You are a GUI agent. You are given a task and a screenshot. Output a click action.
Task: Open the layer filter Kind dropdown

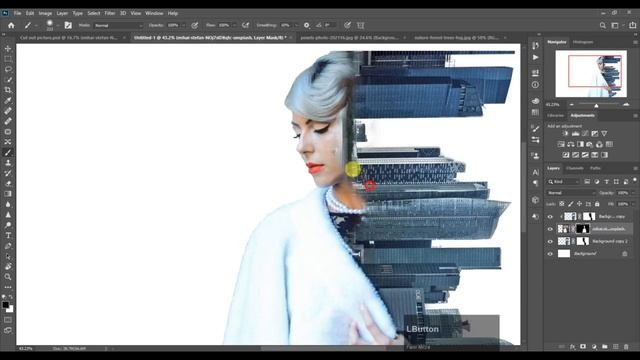pyautogui.click(x=564, y=182)
